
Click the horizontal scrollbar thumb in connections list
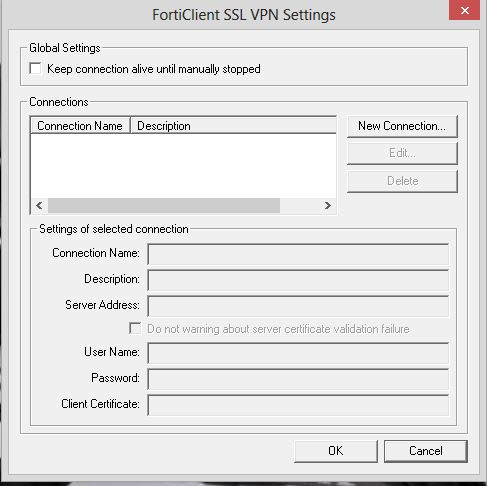164,205
